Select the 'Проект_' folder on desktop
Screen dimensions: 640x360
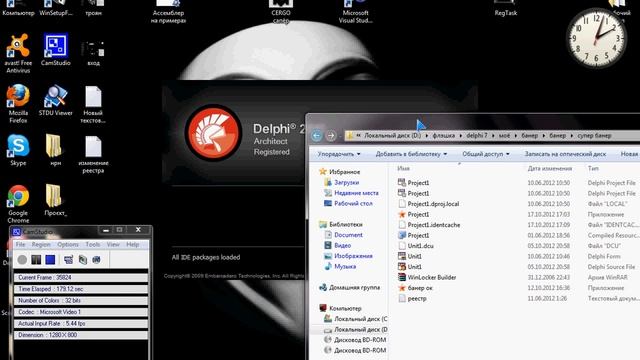[x=55, y=200]
